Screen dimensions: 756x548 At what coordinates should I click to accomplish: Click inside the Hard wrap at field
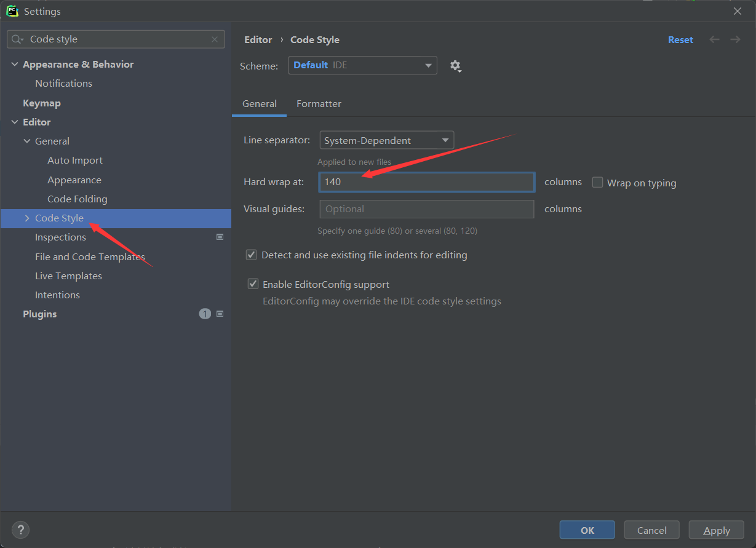click(x=426, y=182)
